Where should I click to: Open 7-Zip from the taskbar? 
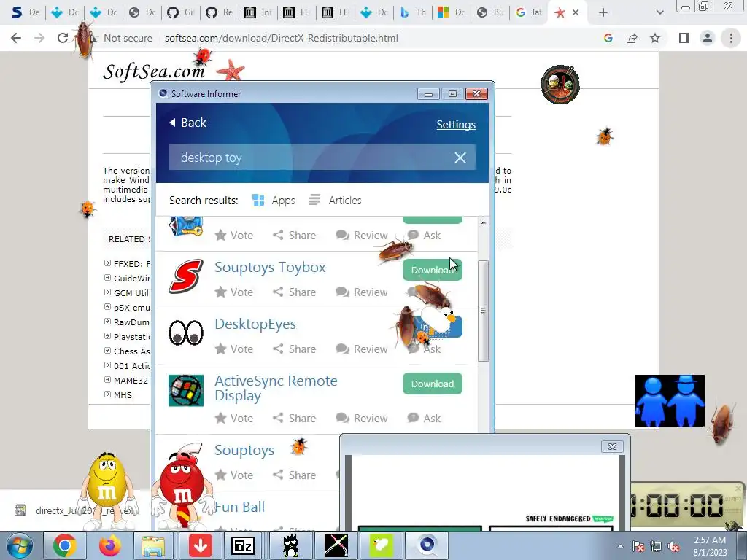click(x=243, y=545)
